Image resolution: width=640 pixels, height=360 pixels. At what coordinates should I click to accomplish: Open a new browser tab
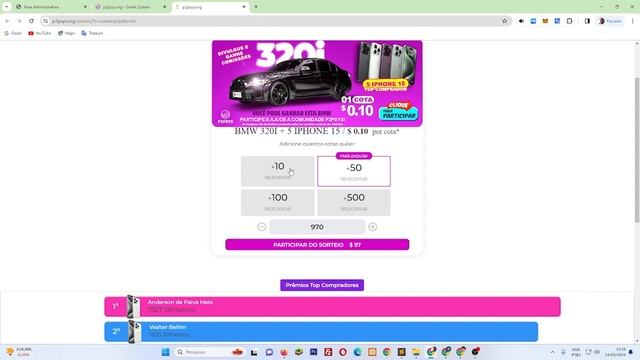point(256,7)
